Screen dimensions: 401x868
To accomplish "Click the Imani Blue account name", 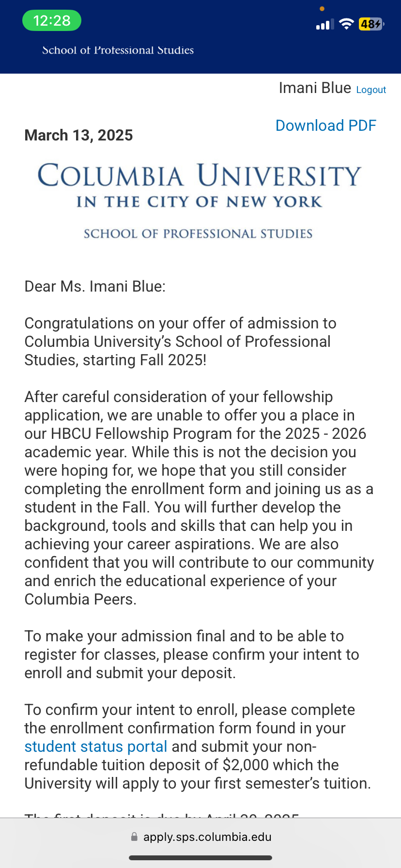I will point(315,88).
